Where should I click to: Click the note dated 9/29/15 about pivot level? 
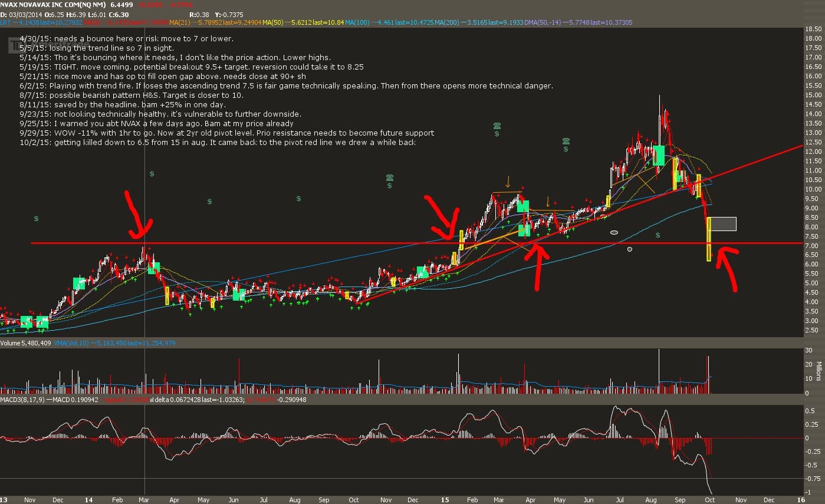click(x=227, y=133)
